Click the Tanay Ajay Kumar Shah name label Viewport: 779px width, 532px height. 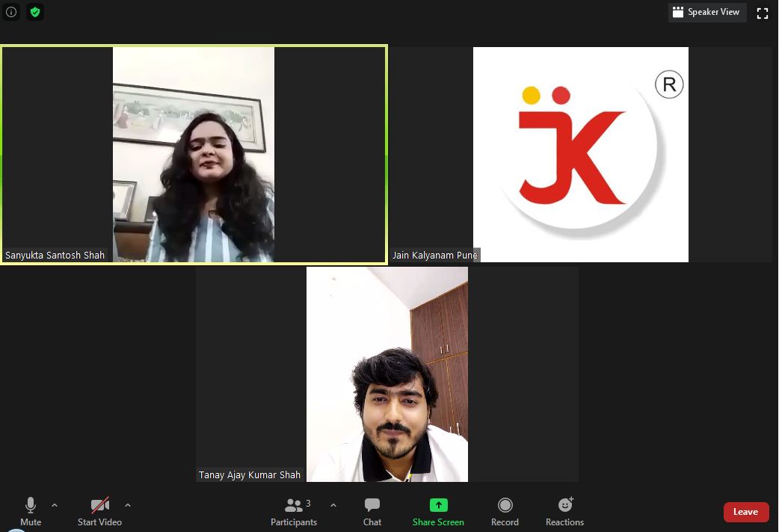pyautogui.click(x=250, y=475)
